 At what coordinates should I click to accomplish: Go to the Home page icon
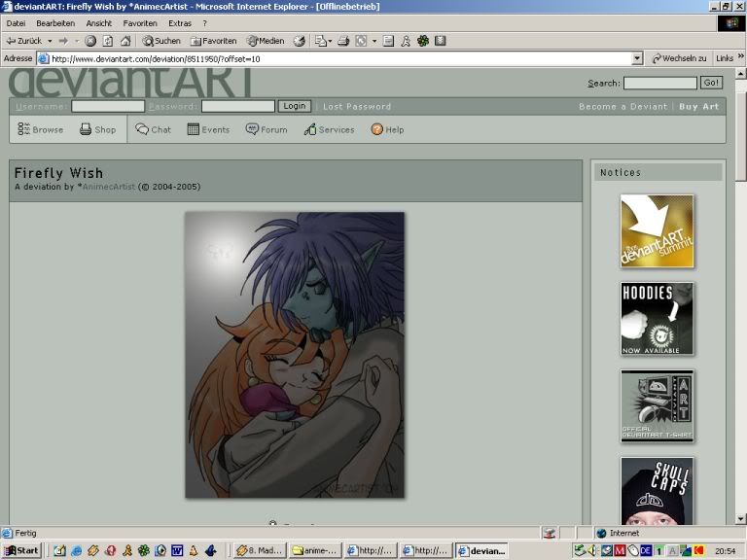pyautogui.click(x=125, y=41)
